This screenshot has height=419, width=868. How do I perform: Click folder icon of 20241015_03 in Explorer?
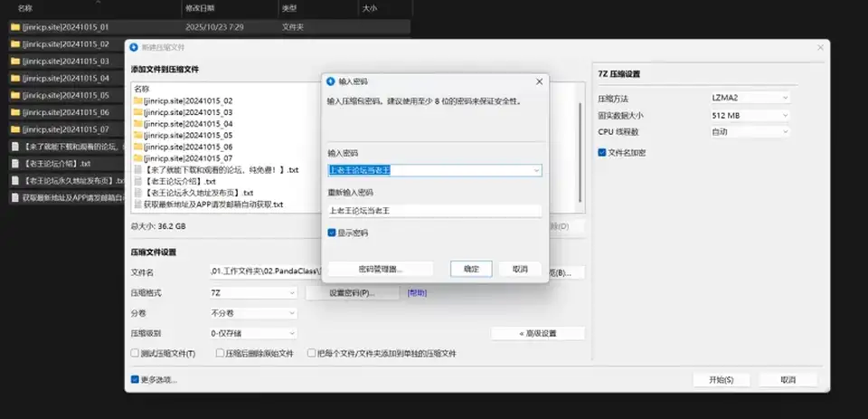[15, 61]
